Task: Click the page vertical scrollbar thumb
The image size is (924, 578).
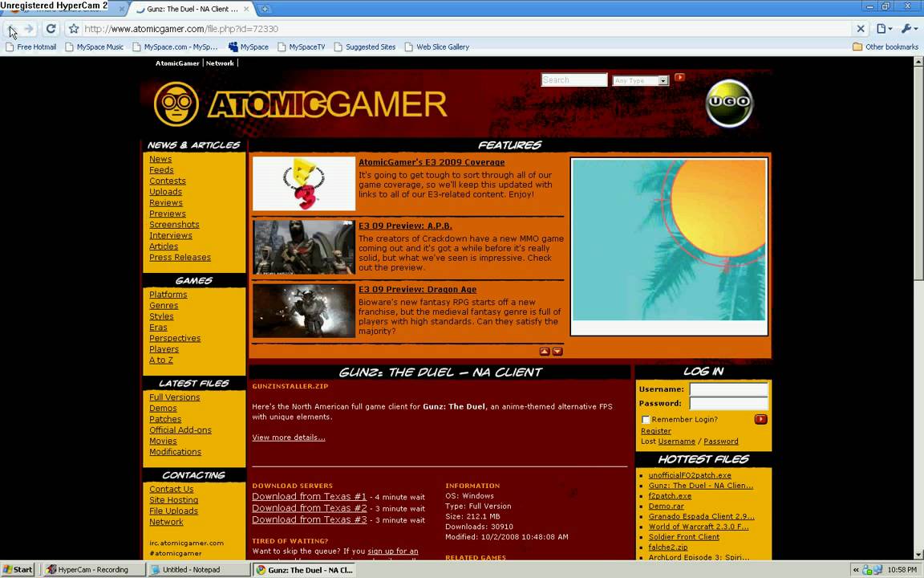Action: pyautogui.click(x=918, y=173)
